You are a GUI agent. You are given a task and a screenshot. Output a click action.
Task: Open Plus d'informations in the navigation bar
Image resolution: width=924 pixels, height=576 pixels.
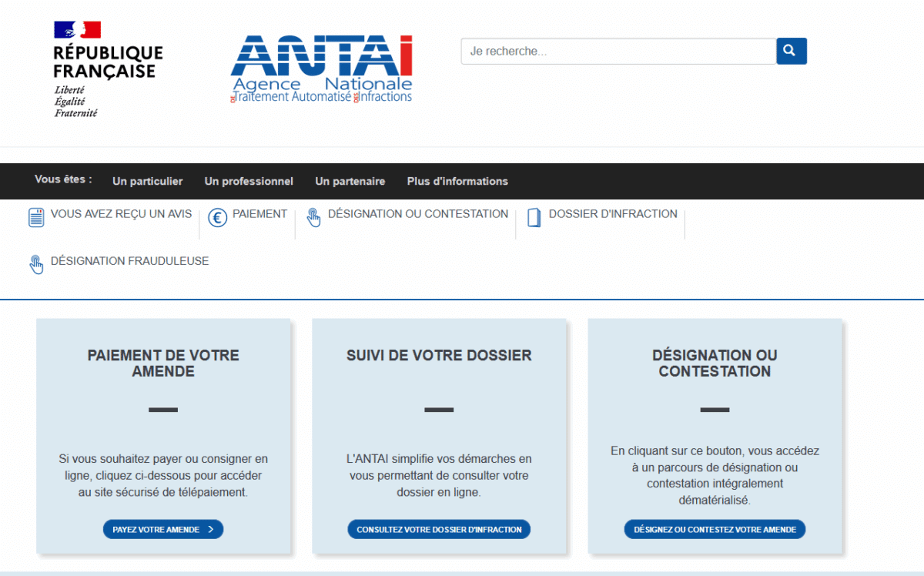coord(457,182)
